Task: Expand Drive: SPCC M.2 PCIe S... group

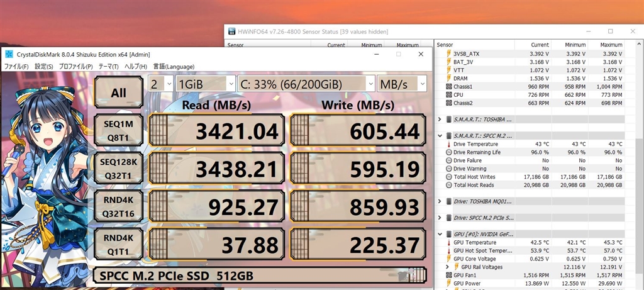Action: click(440, 218)
